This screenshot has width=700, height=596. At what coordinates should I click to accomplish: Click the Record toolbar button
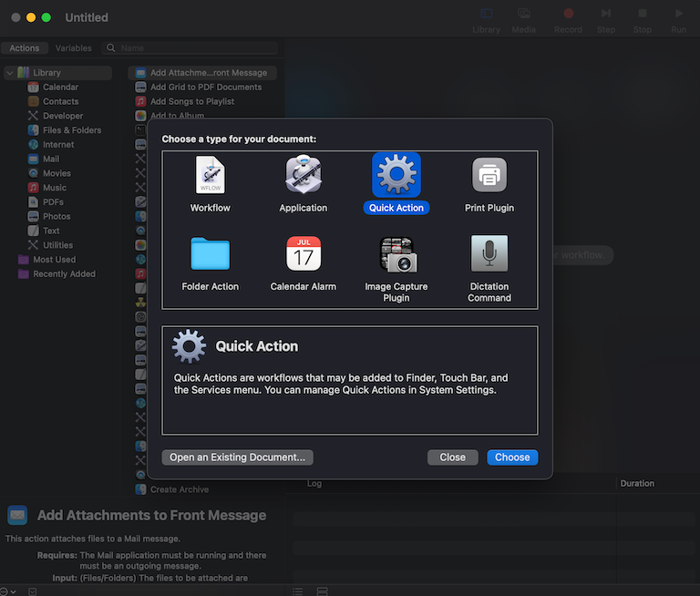pos(568,21)
